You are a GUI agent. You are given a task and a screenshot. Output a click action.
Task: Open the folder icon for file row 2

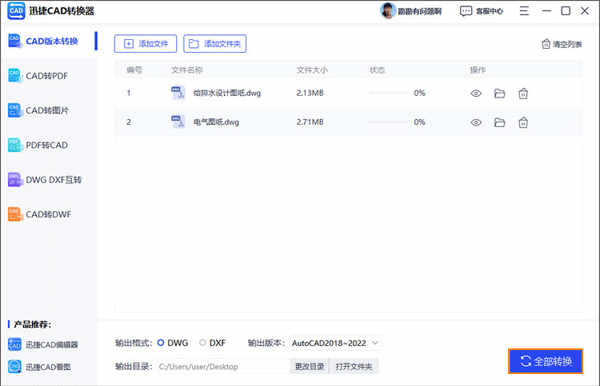(x=499, y=122)
